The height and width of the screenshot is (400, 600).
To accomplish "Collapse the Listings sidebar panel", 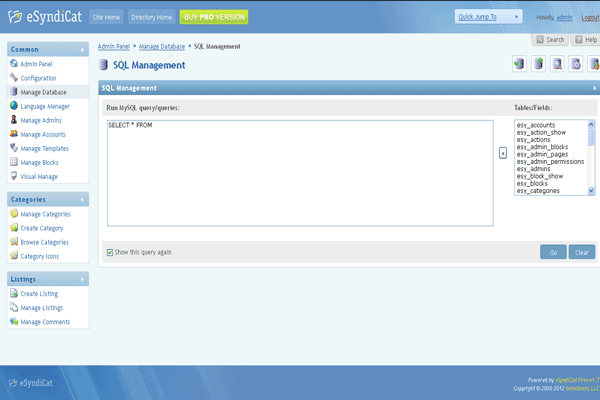I will [81, 278].
